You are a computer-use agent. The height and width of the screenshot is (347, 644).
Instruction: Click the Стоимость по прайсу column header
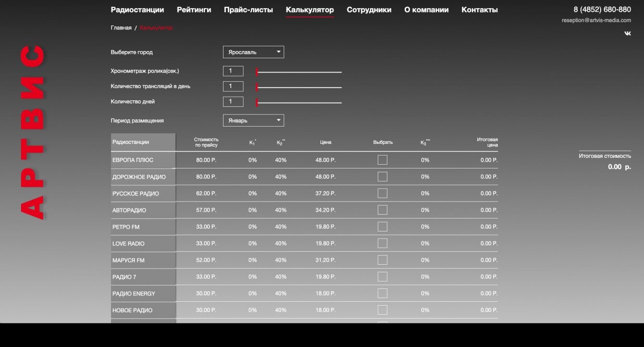(206, 142)
